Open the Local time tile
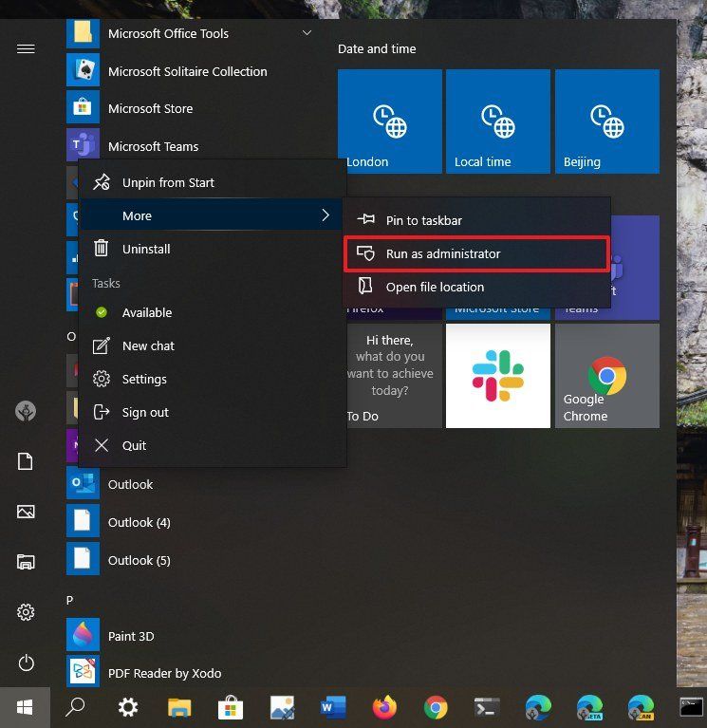 (498, 121)
